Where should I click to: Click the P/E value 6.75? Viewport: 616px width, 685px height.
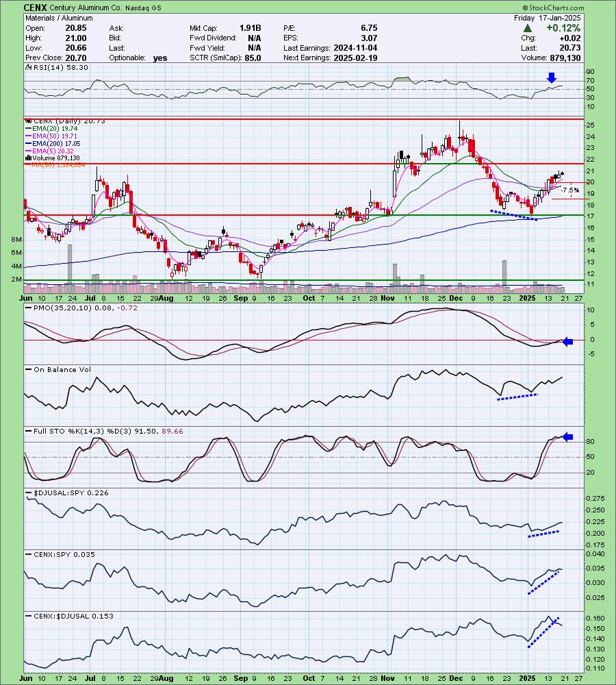pos(369,28)
